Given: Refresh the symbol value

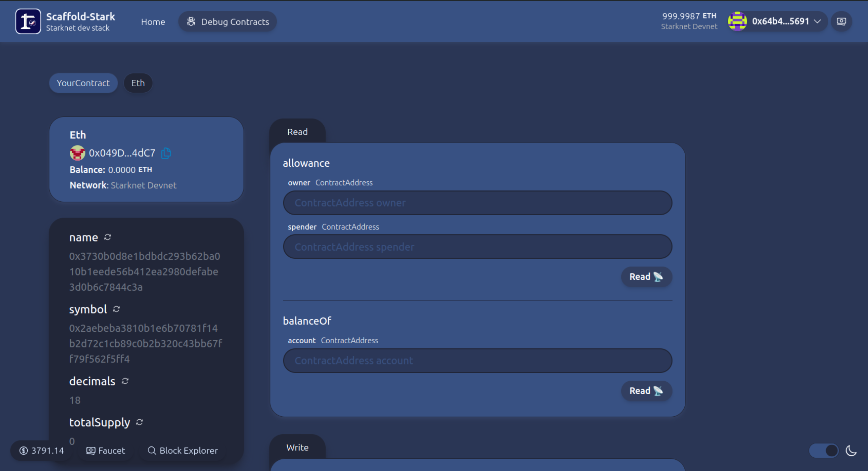Looking at the screenshot, I should [117, 309].
